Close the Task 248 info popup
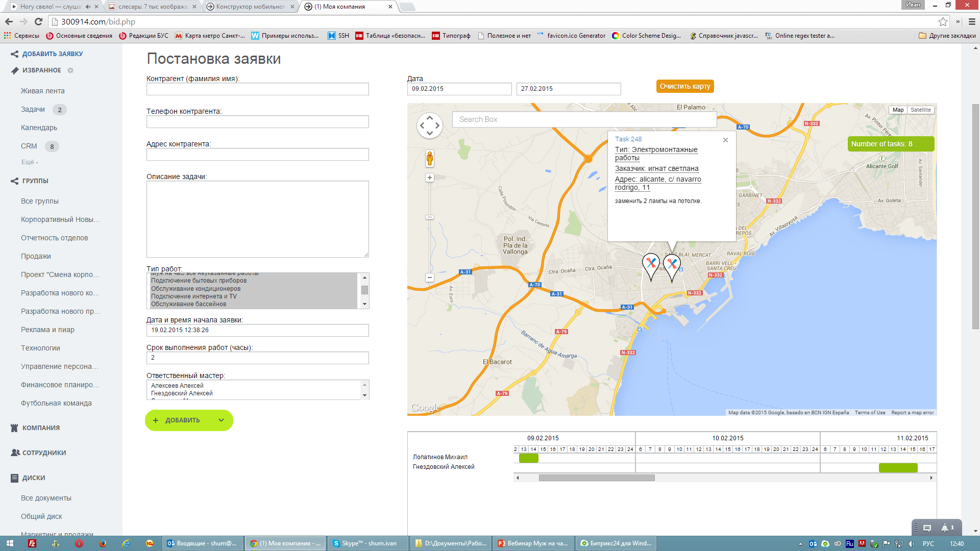 point(725,140)
